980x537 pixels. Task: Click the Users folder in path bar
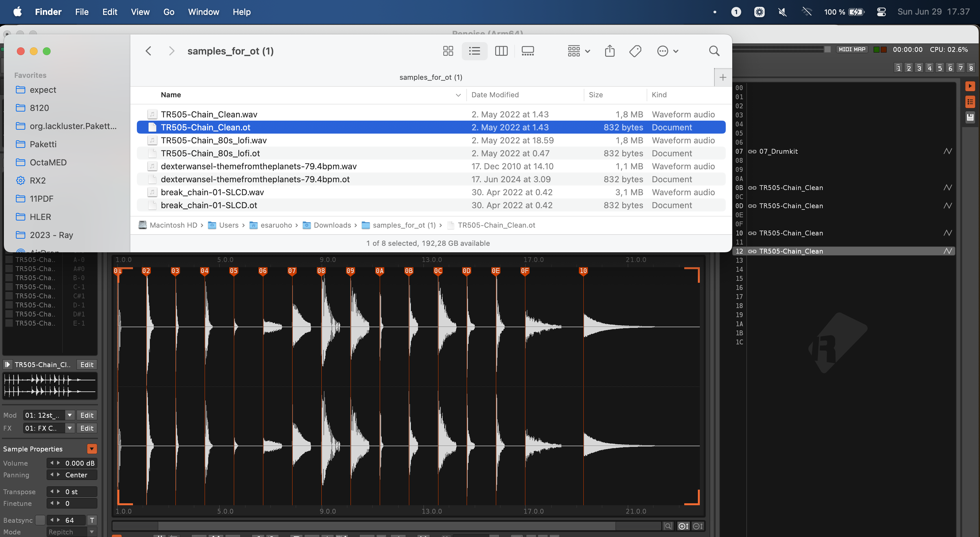224,225
